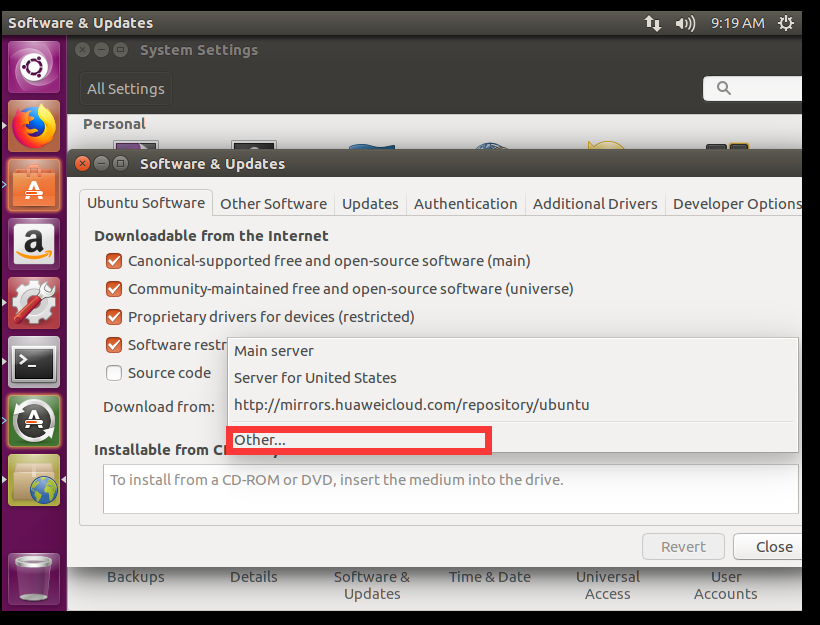Click the Ubuntu dash icon
The height and width of the screenshot is (625, 820).
33,66
